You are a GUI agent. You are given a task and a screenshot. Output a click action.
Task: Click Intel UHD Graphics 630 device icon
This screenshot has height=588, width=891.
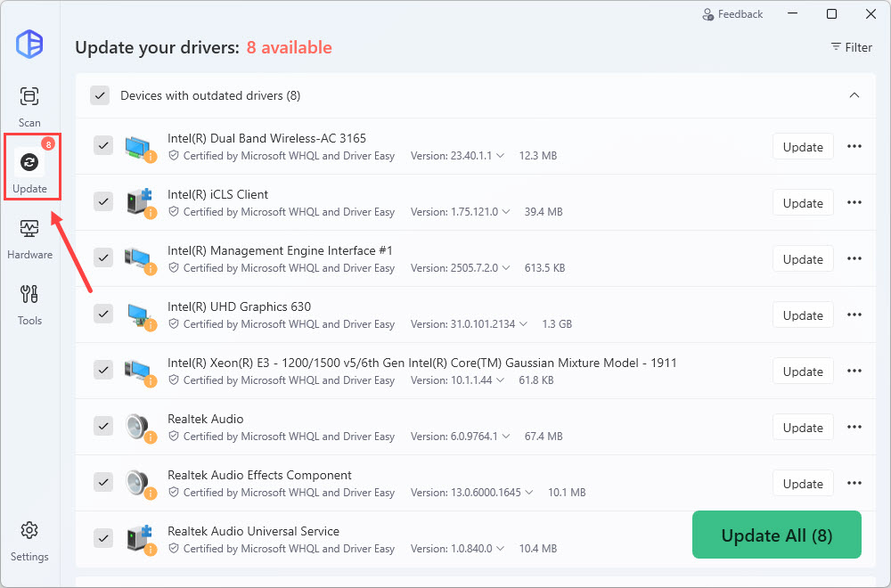coord(138,314)
